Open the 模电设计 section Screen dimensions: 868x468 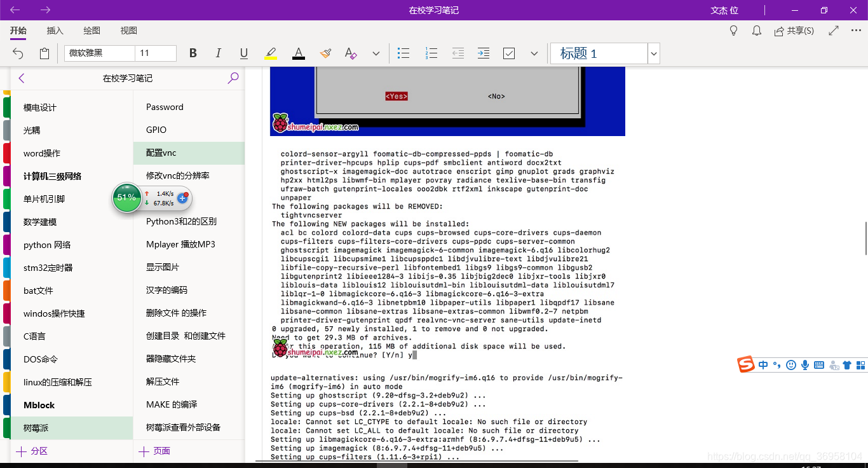click(x=72, y=107)
